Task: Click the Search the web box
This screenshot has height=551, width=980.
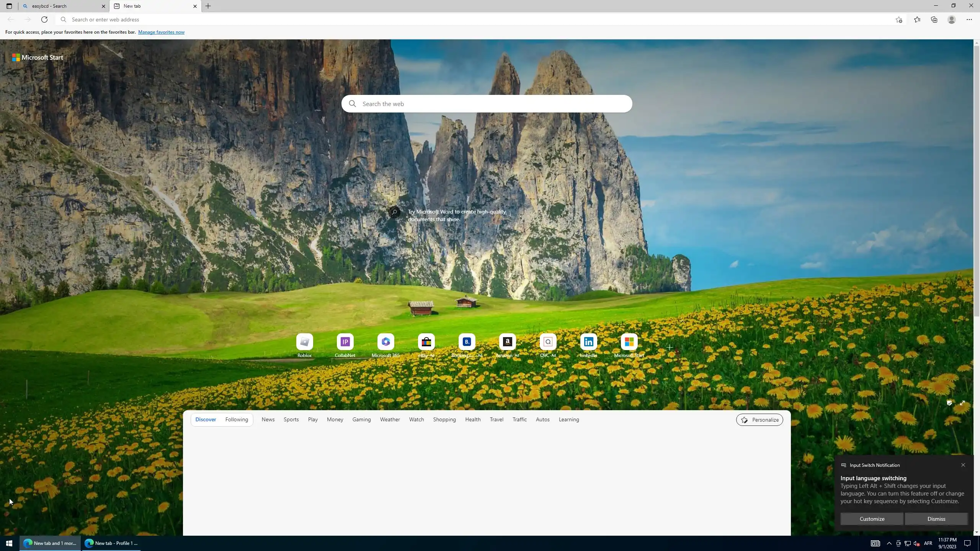Action: click(x=486, y=104)
